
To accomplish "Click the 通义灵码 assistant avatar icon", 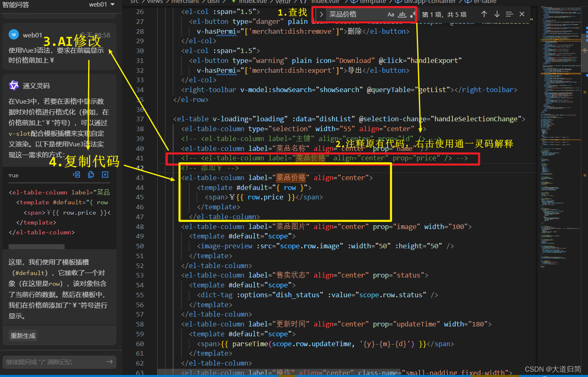I will click(x=14, y=85).
